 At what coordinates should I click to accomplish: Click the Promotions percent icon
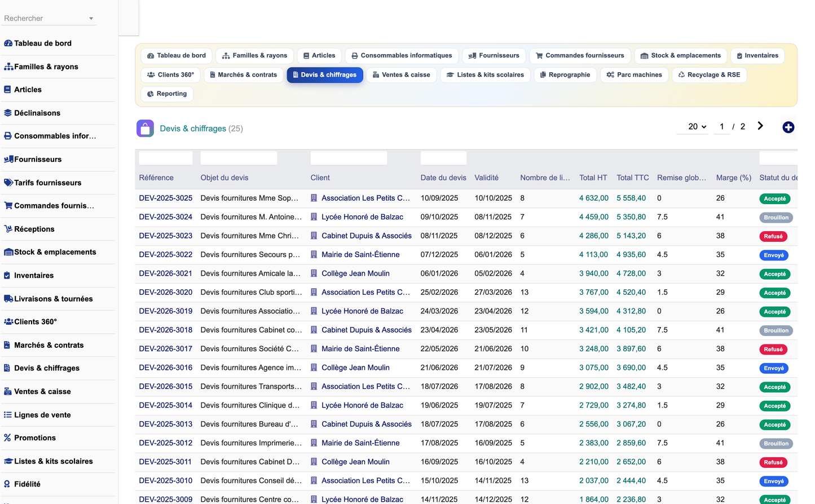(x=7, y=438)
